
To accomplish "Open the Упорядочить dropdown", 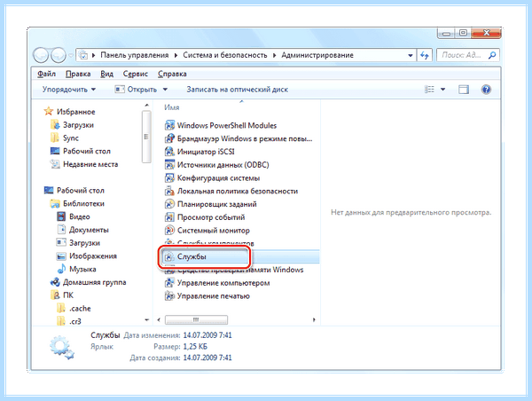I will click(69, 90).
